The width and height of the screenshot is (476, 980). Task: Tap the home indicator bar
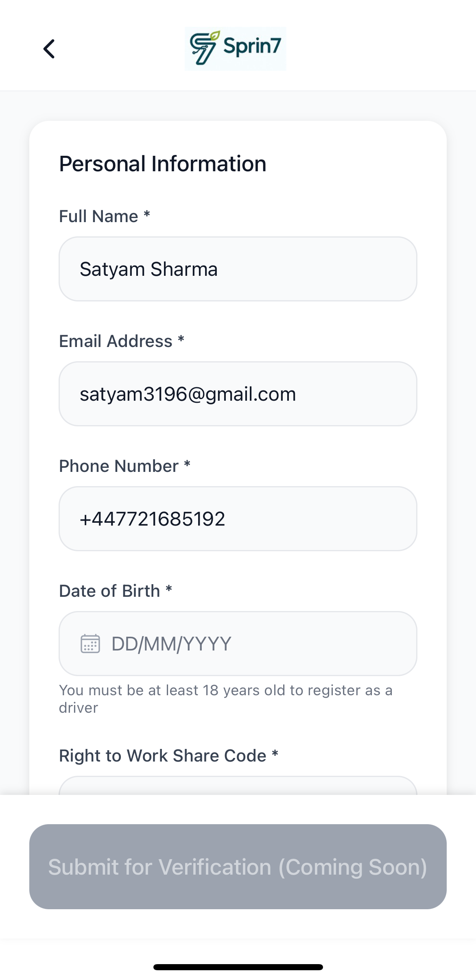pos(238,967)
